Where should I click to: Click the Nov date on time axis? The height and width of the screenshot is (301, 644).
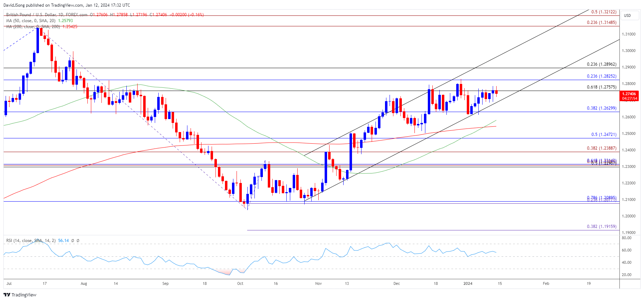318,283
